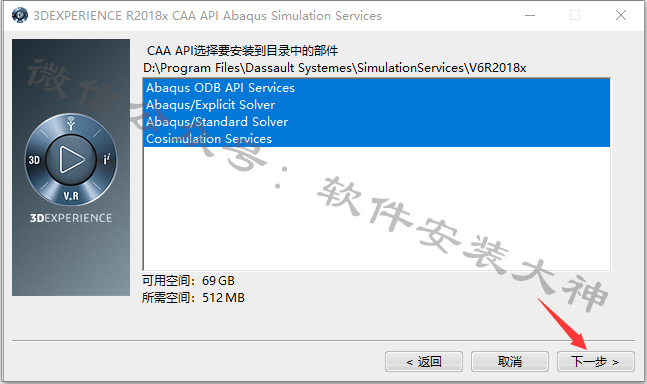Image resolution: width=647 pixels, height=384 pixels.
Task: Minimize the installer window
Action: [530, 16]
